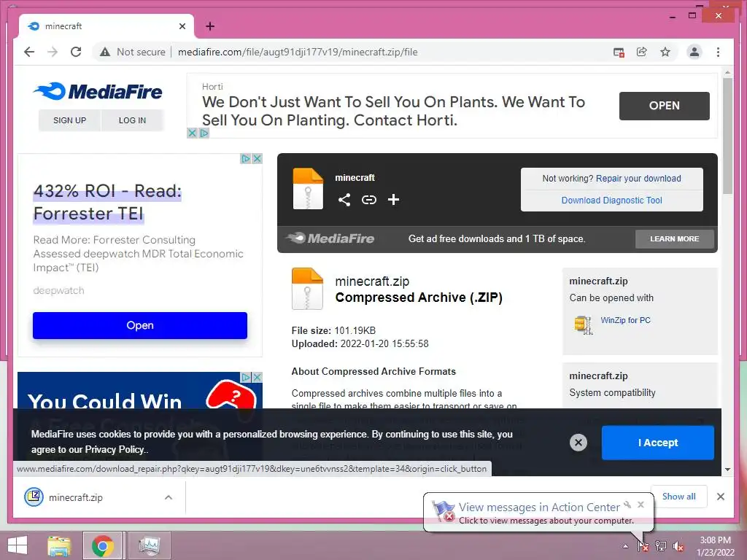Click the LOG IN button

coord(133,120)
